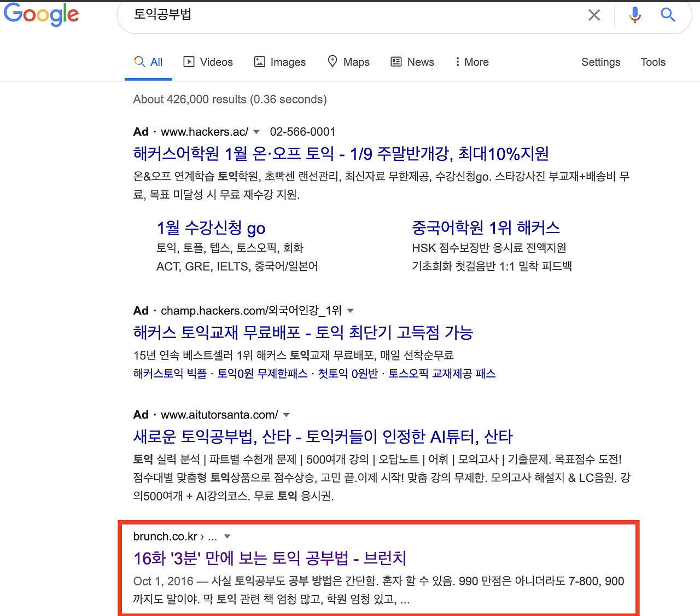
Task: Expand the dropdown arrow next to champ.hackers.com
Action: point(351,311)
